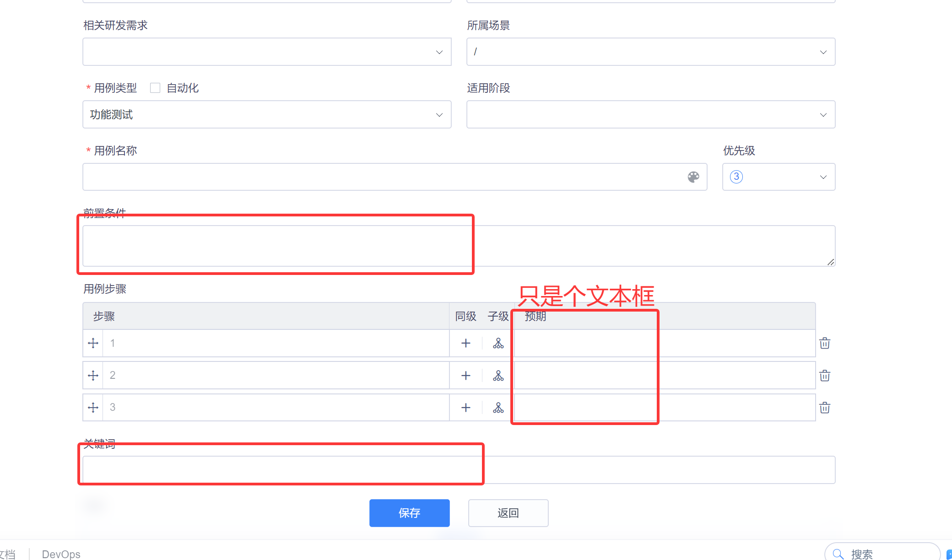Open the 所属场景 dropdown
Image resolution: width=952 pixels, height=560 pixels.
coord(650,52)
